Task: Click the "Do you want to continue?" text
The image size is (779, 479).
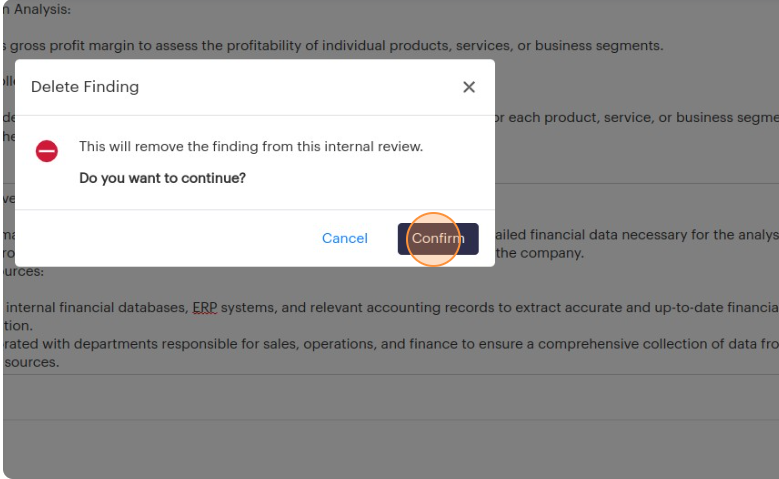Action: 162,178
